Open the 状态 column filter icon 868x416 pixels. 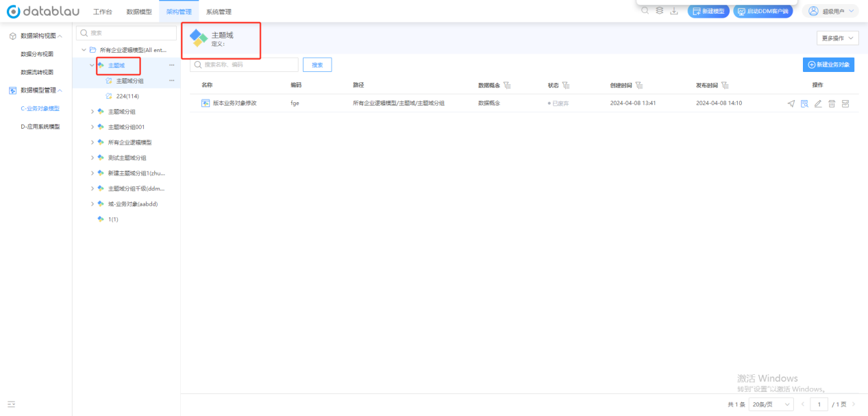(x=567, y=85)
